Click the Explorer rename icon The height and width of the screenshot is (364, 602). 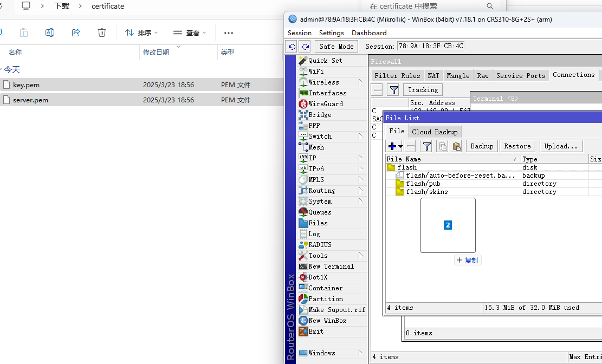point(50,32)
